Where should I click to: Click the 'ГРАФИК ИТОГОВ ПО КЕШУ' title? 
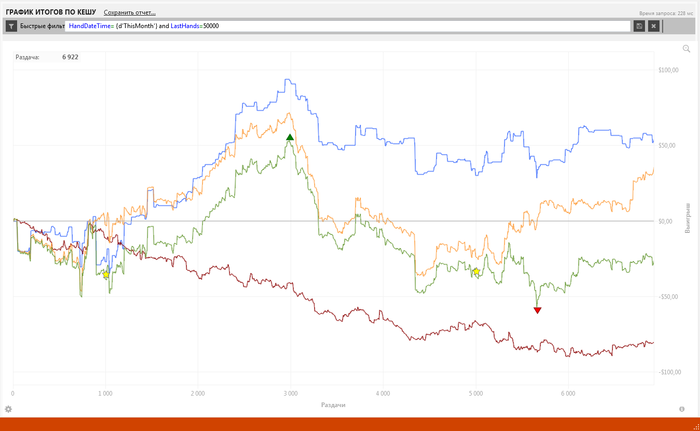click(51, 11)
